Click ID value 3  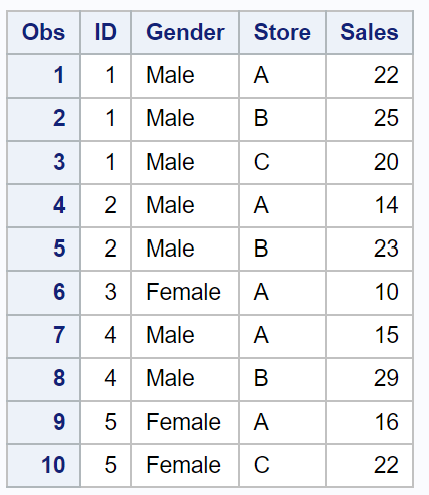(110, 292)
